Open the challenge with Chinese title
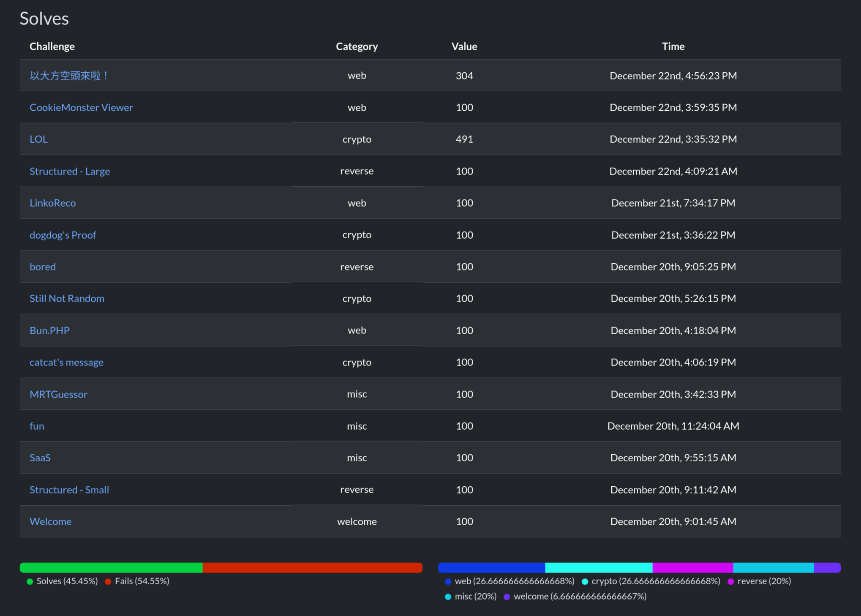This screenshot has width=861, height=616. [x=69, y=76]
